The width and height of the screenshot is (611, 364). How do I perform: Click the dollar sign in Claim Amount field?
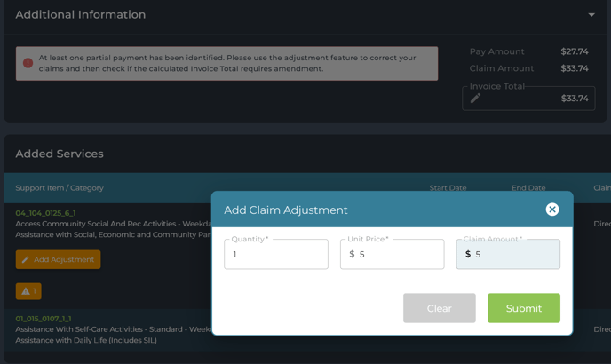point(468,255)
